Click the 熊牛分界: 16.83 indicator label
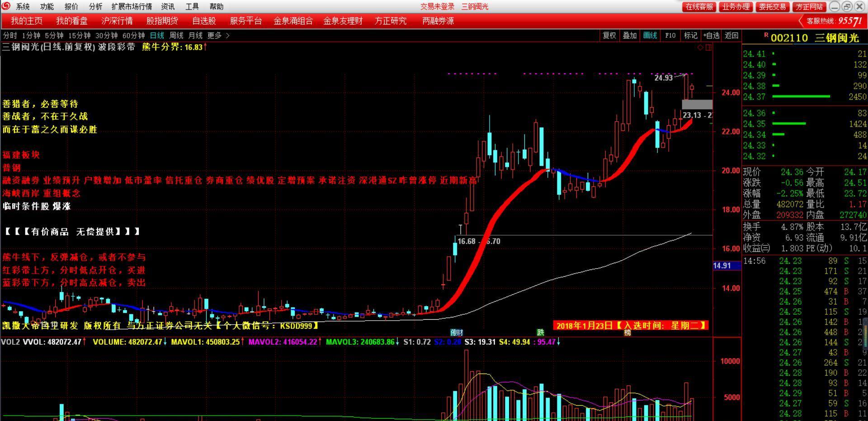 pos(175,47)
